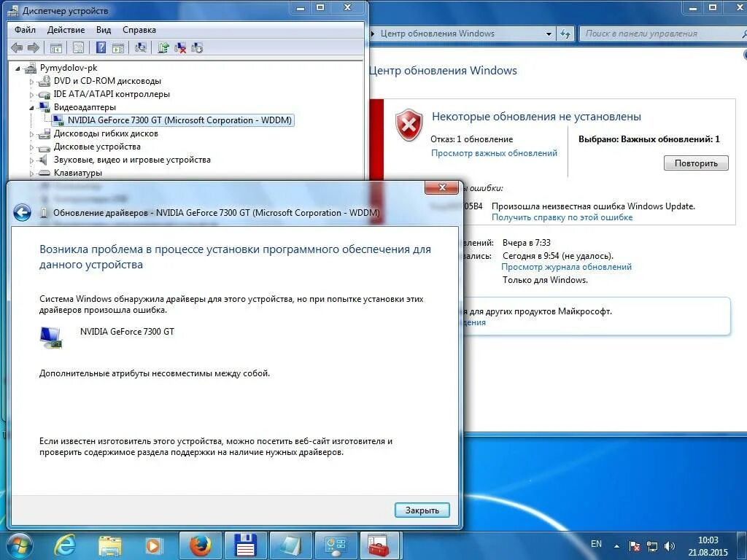
Task: Click the Forward arrow in Device Manager toolbar
Action: click(34, 47)
